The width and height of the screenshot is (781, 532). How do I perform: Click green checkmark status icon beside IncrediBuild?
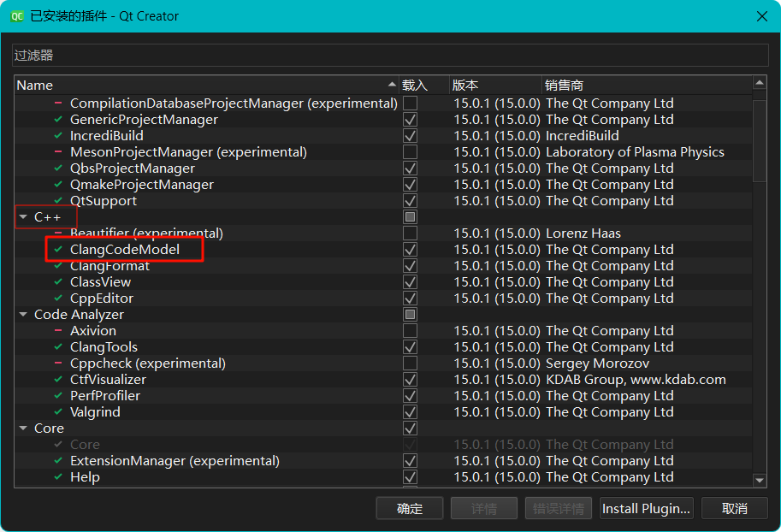click(x=58, y=135)
